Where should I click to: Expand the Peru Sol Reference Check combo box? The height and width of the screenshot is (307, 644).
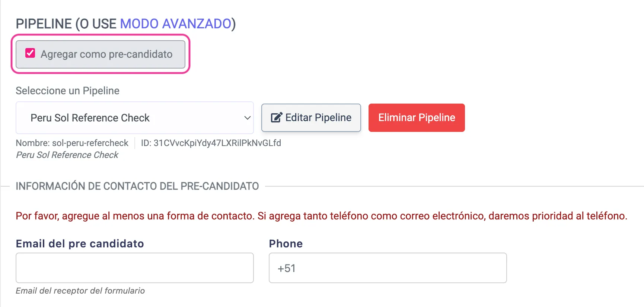(x=134, y=118)
